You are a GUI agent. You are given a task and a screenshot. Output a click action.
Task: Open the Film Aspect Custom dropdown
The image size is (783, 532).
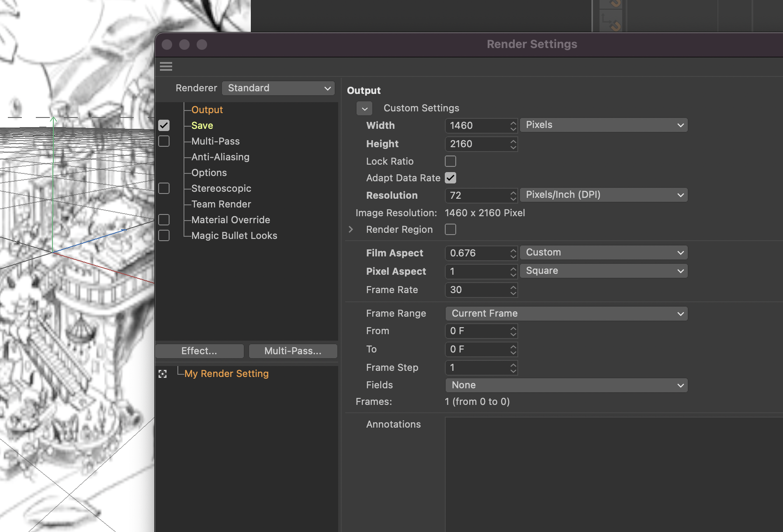[x=604, y=253]
